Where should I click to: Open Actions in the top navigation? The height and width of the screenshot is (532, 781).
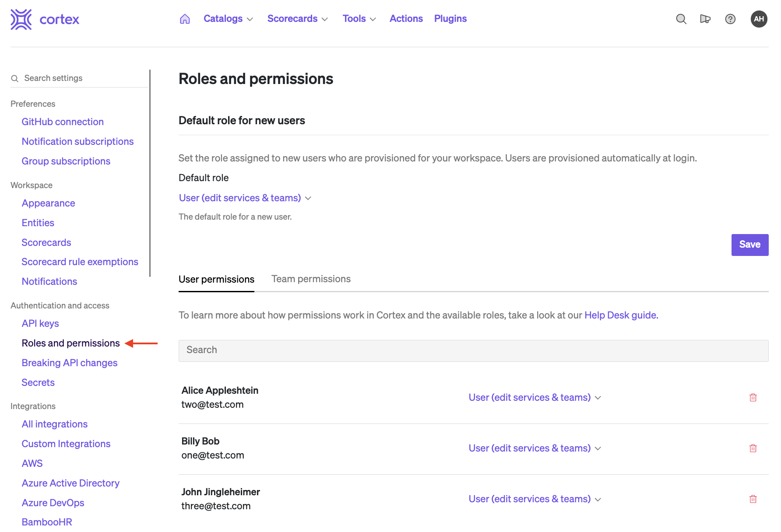(x=406, y=19)
